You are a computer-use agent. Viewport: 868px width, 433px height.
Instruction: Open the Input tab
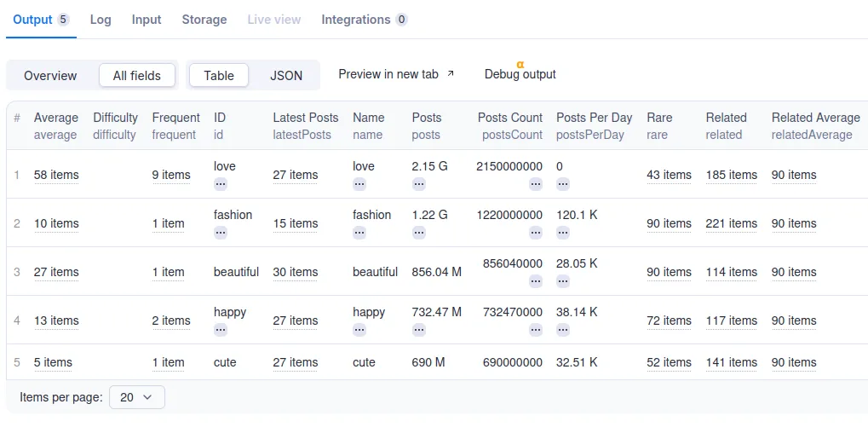click(x=147, y=20)
